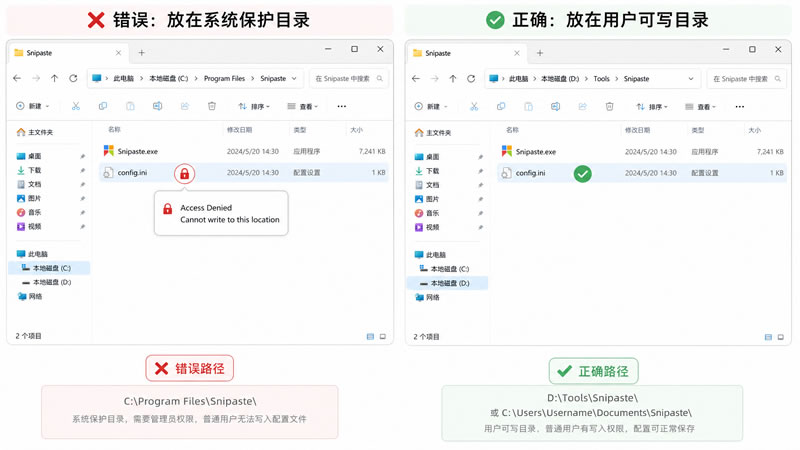Select the Snipaste tab in right D:\Tools window

[465, 53]
